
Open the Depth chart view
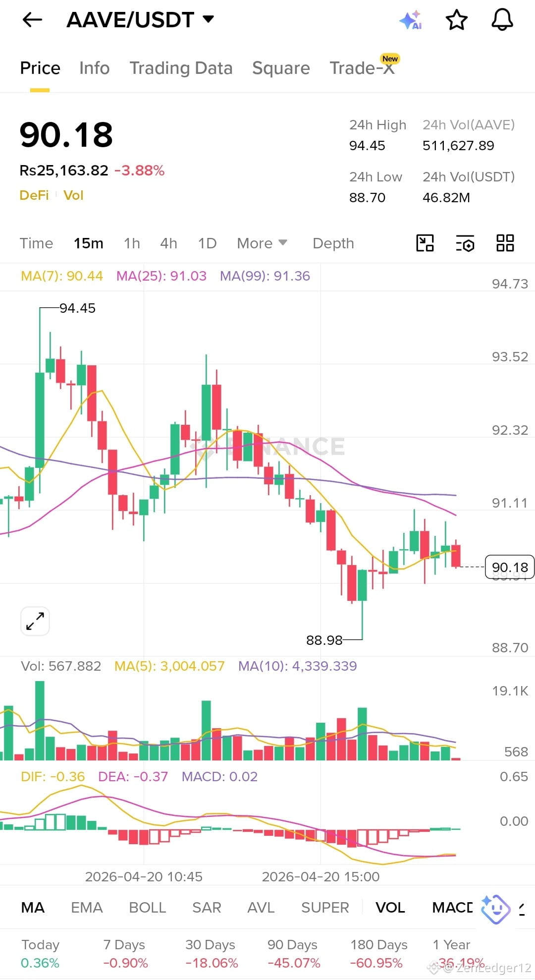(x=333, y=243)
